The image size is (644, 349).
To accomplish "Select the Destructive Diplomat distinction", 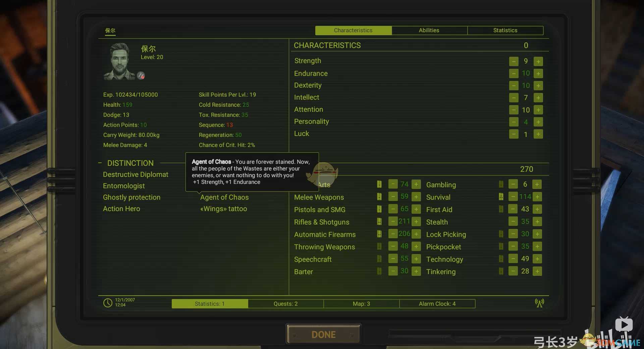I will (x=136, y=174).
